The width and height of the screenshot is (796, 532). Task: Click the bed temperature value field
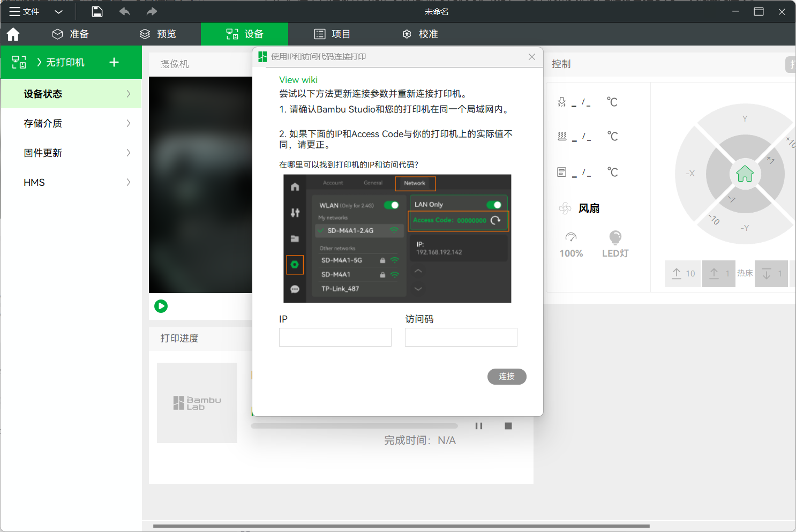581,137
